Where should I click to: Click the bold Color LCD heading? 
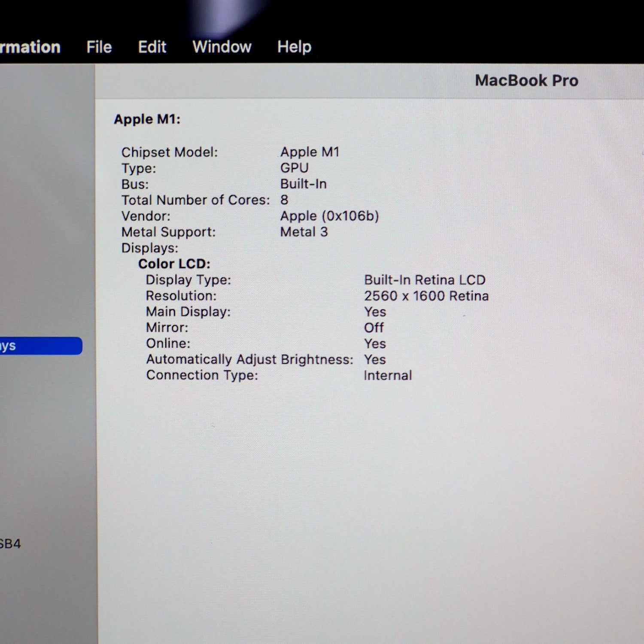174,264
